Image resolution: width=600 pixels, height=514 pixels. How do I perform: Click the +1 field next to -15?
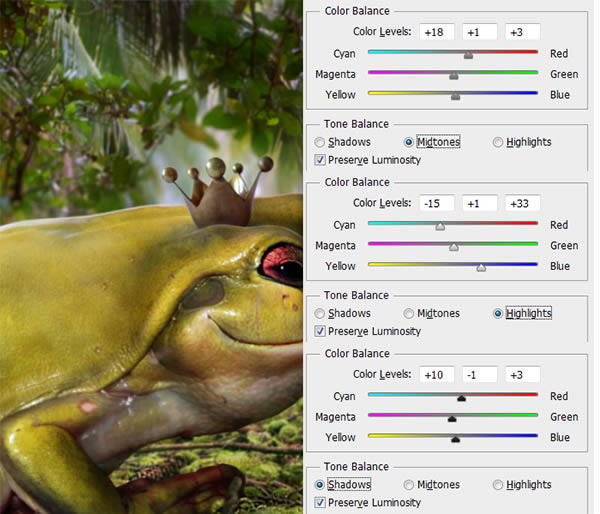click(480, 203)
